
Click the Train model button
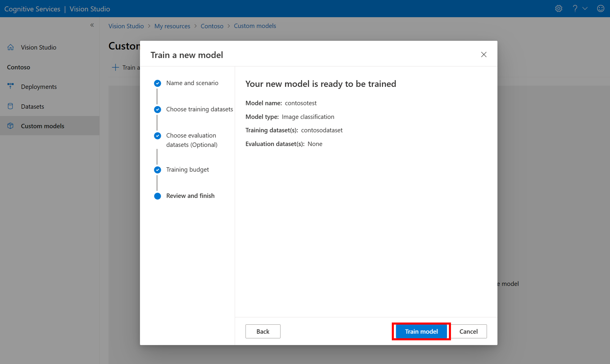tap(421, 331)
